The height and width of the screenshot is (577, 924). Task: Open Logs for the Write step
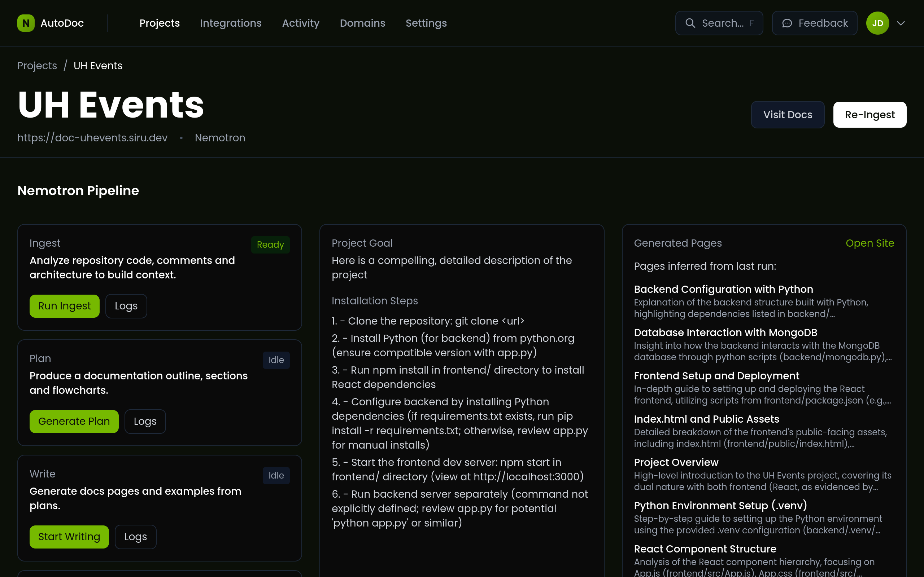(135, 537)
